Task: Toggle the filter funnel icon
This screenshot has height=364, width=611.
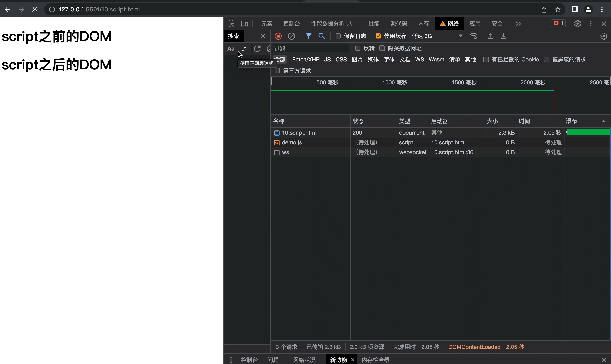Action: 308,36
